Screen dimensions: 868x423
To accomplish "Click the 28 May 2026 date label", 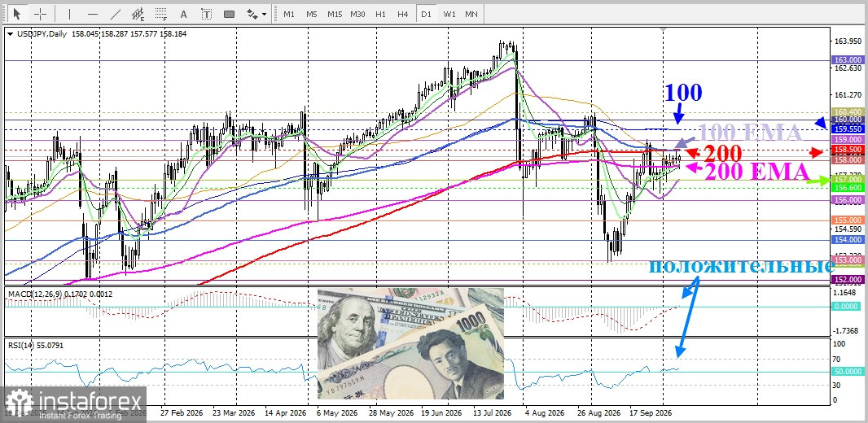I will click(390, 412).
